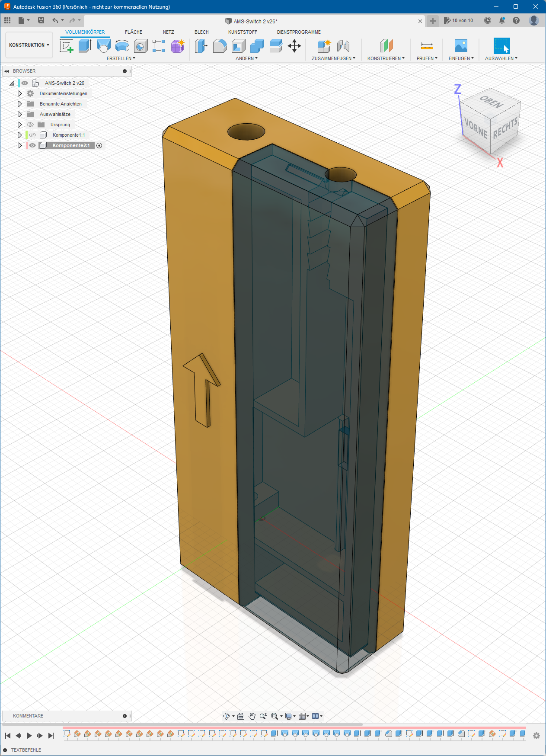The image size is (546, 756).
Task: Click the first sketch marker in timeline
Action: pyautogui.click(x=67, y=734)
